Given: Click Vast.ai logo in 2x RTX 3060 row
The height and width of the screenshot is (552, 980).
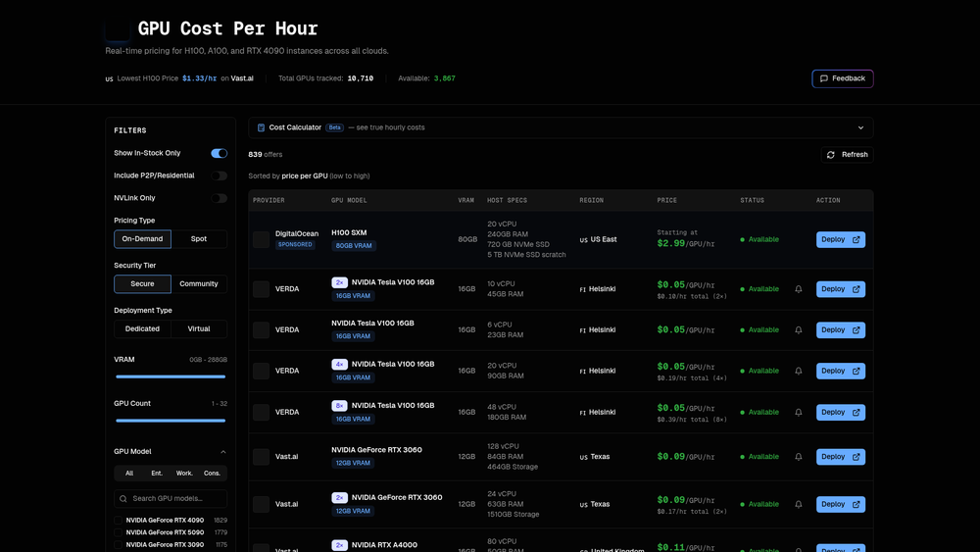Looking at the screenshot, I should tap(262, 505).
